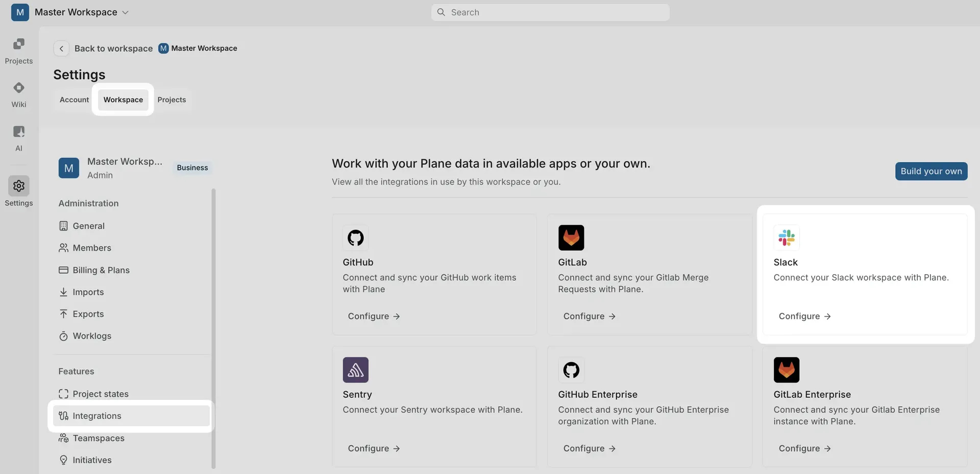Configure the GitHub Enterprise integration

click(589, 448)
